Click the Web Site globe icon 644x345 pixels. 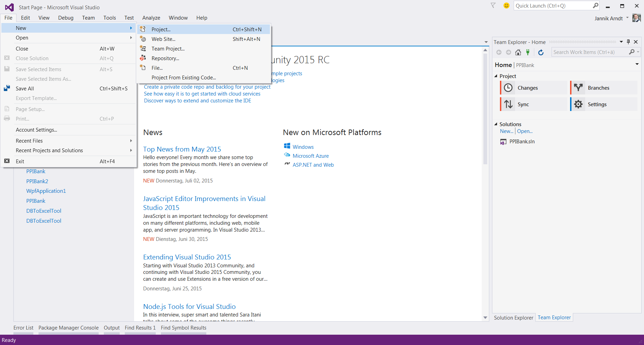[143, 39]
